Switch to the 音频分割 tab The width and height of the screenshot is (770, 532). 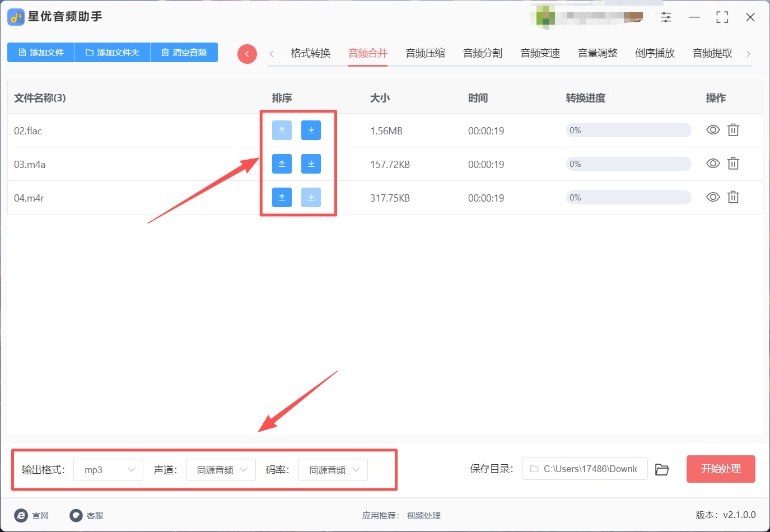[x=483, y=53]
